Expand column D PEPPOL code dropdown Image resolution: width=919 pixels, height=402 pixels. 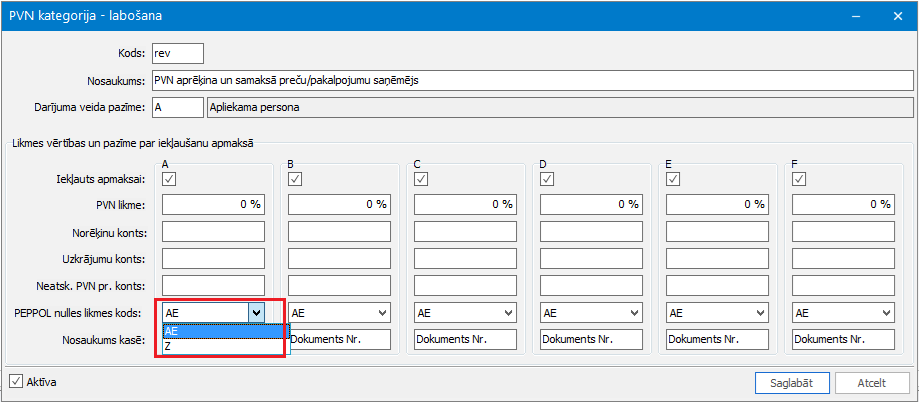coord(591,313)
